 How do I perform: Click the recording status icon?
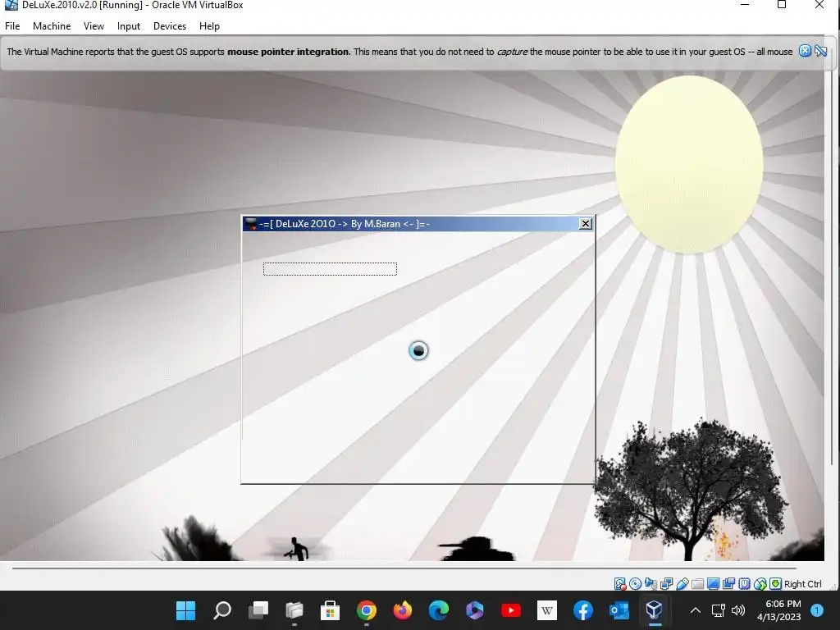point(728,584)
